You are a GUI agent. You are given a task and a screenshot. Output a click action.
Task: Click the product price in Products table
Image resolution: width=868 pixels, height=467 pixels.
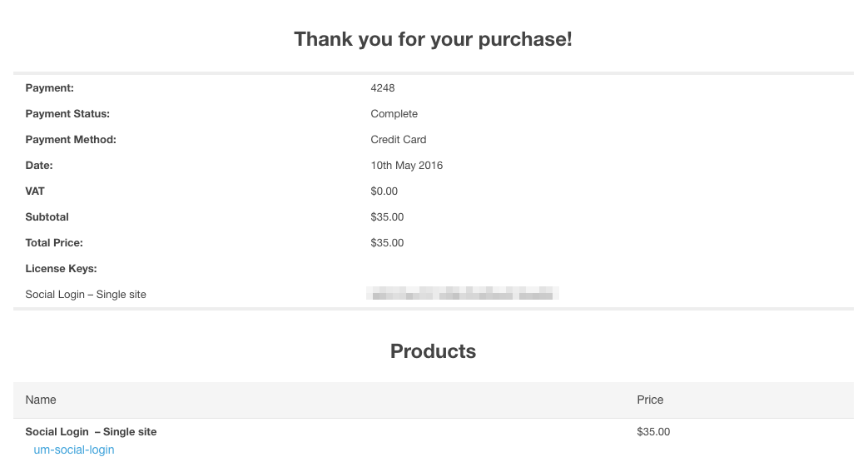pyautogui.click(x=653, y=431)
